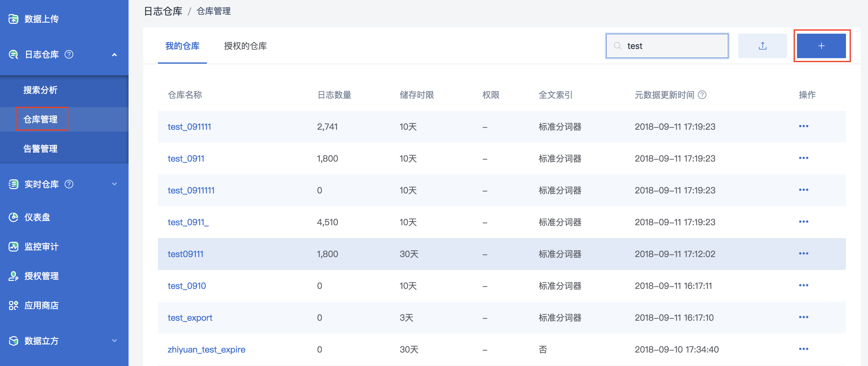Go to 日志仓库 breadcrumb
Viewport: 868px width, 366px height.
(163, 11)
